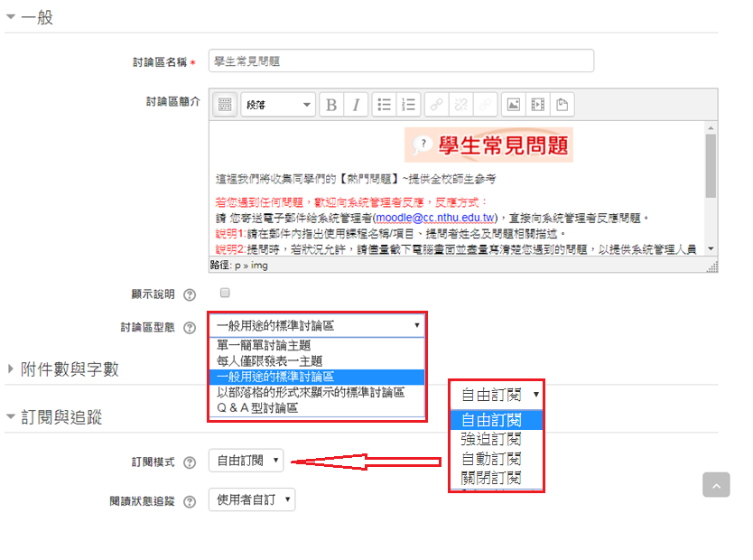Screen dimensions: 753x560
Task: Insert an image via the editor toolbar
Action: (512, 104)
